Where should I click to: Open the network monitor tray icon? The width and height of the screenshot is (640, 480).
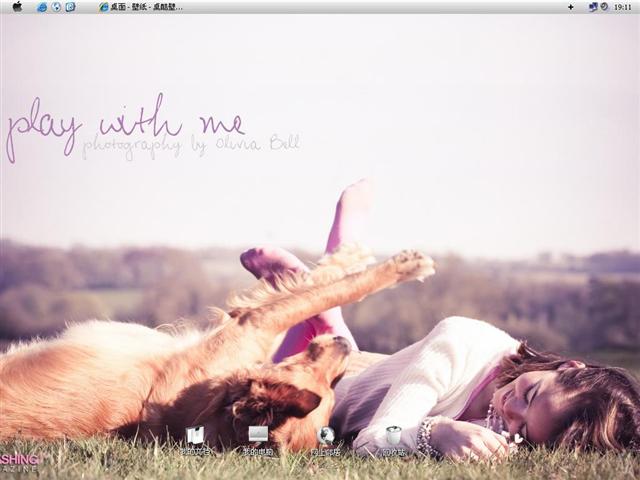tap(593, 7)
